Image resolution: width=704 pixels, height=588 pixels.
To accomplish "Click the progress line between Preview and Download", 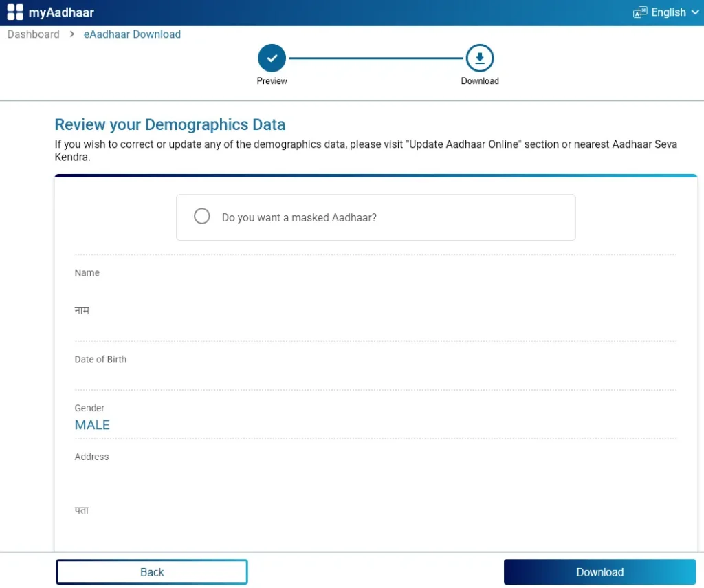I will [x=375, y=58].
